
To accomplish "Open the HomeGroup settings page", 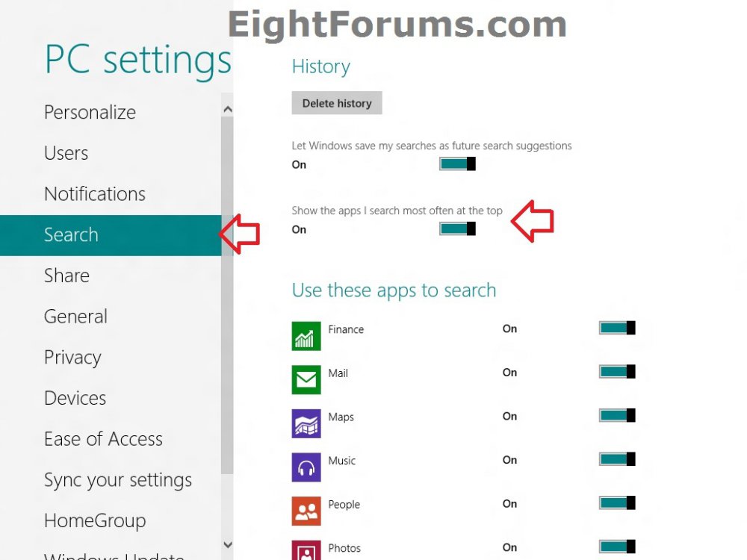I will click(x=95, y=520).
